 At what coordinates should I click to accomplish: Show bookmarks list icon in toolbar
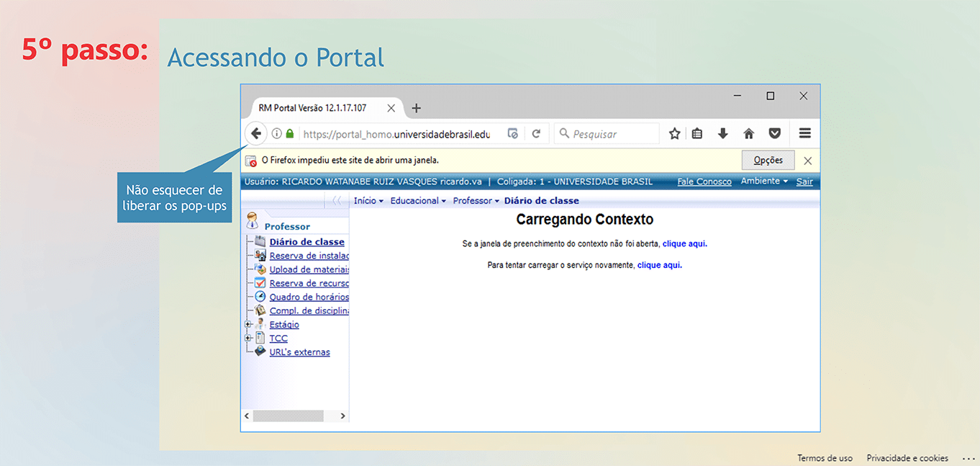point(697,133)
